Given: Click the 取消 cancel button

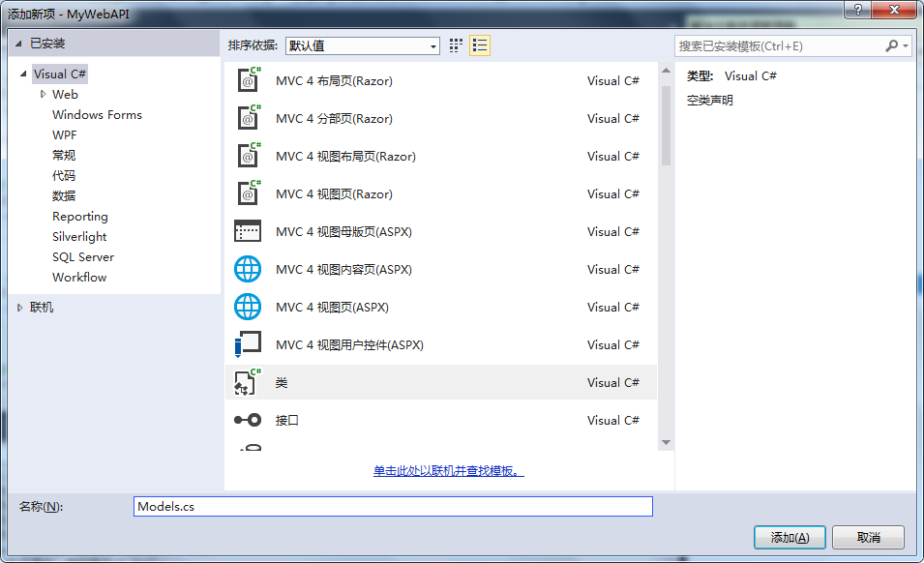Looking at the screenshot, I should 869,537.
